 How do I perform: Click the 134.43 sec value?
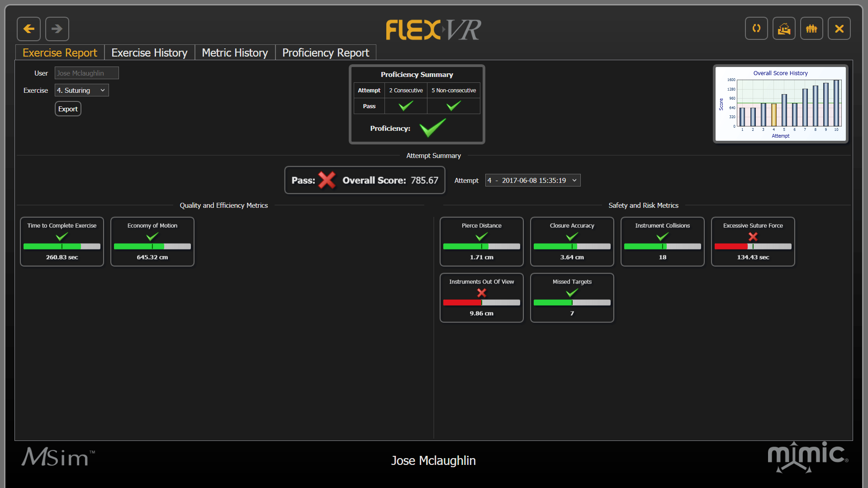pyautogui.click(x=753, y=257)
